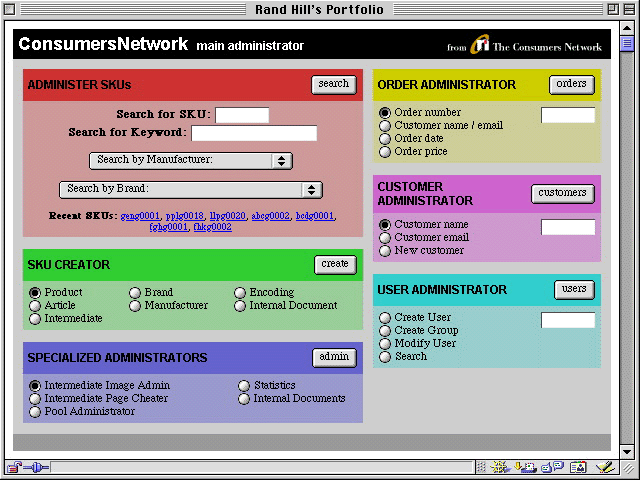The height and width of the screenshot is (480, 640).
Task: Click the Order Administrator text field
Action: [568, 115]
